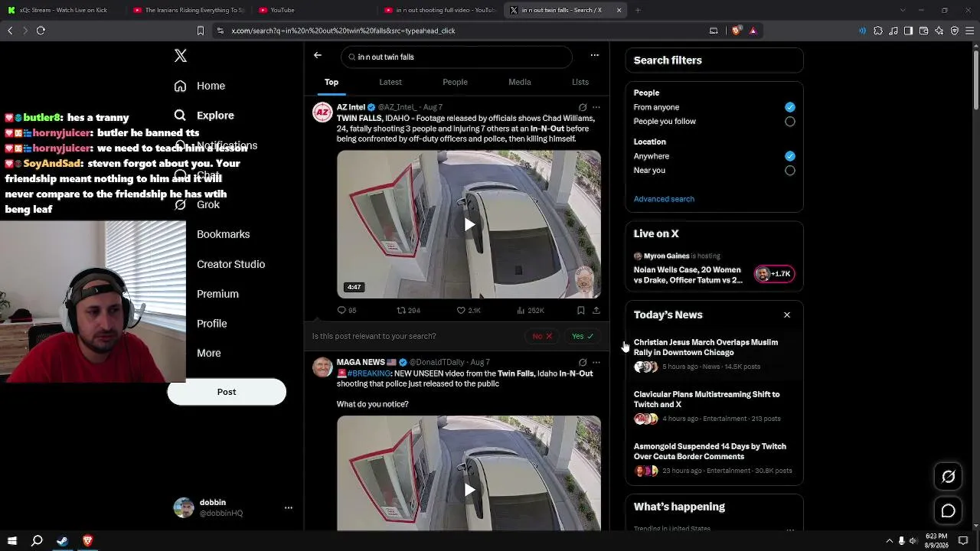Viewport: 980px width, 551px height.
Task: Select the 'People you follow' radio option
Action: point(789,122)
